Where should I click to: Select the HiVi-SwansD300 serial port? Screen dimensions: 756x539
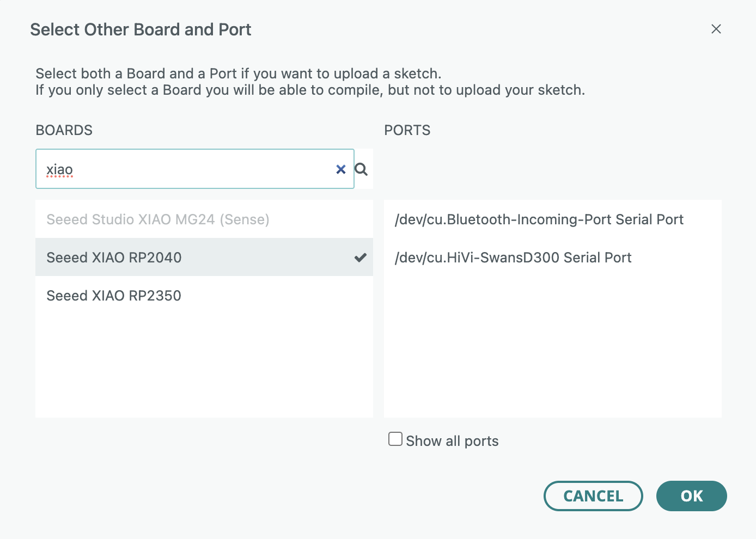click(x=514, y=257)
